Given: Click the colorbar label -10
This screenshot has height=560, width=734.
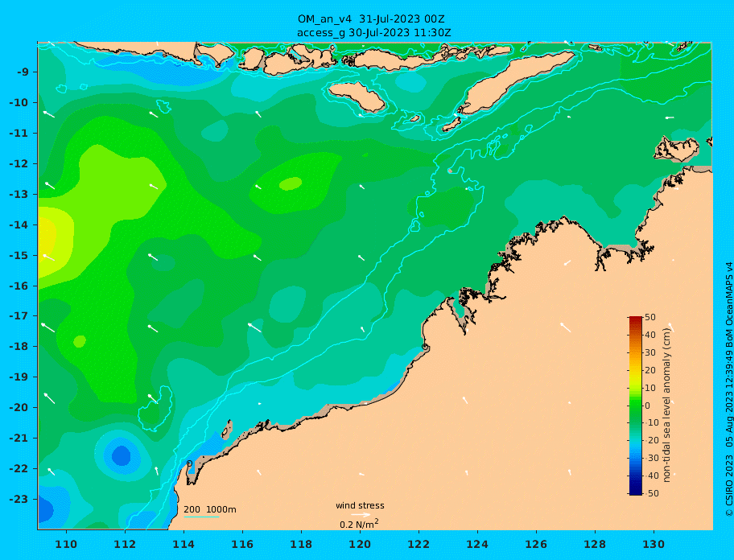Looking at the screenshot, I should coord(650,422).
